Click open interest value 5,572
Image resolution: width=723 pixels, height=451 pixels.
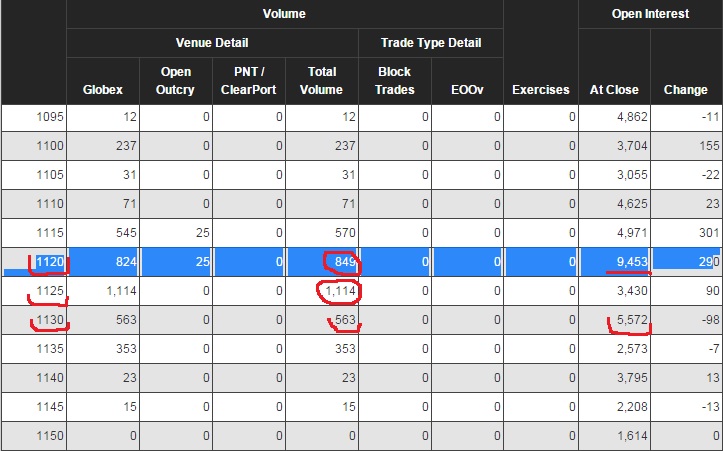tap(632, 320)
